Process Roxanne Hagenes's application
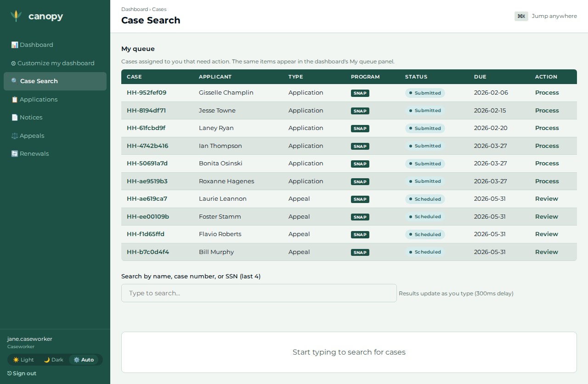Screen dimensions: 588x384 point(547,181)
